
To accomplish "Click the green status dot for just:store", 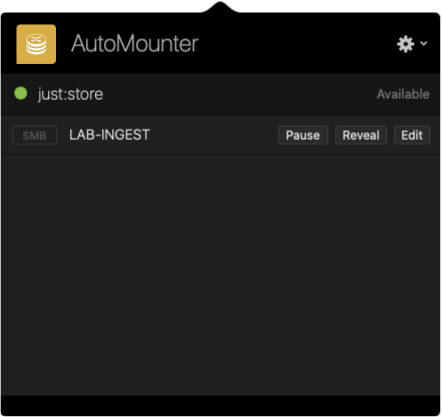I will (x=21, y=93).
